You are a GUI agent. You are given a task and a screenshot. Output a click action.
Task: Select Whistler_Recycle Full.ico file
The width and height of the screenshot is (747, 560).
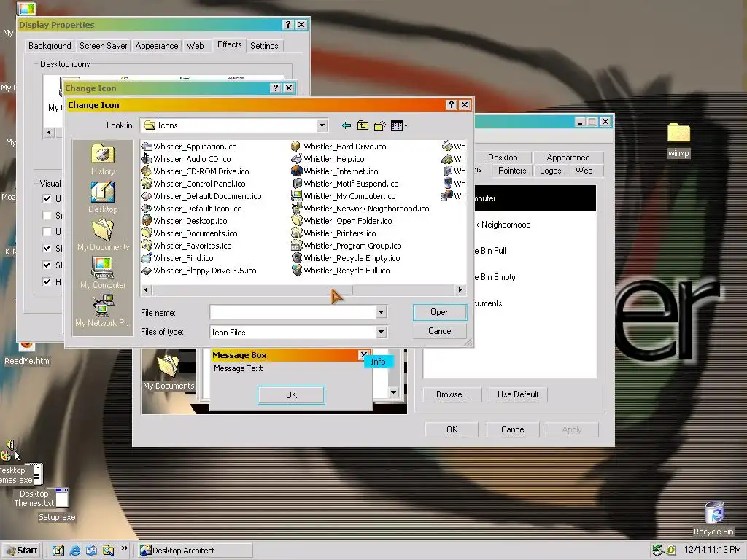tap(341, 271)
